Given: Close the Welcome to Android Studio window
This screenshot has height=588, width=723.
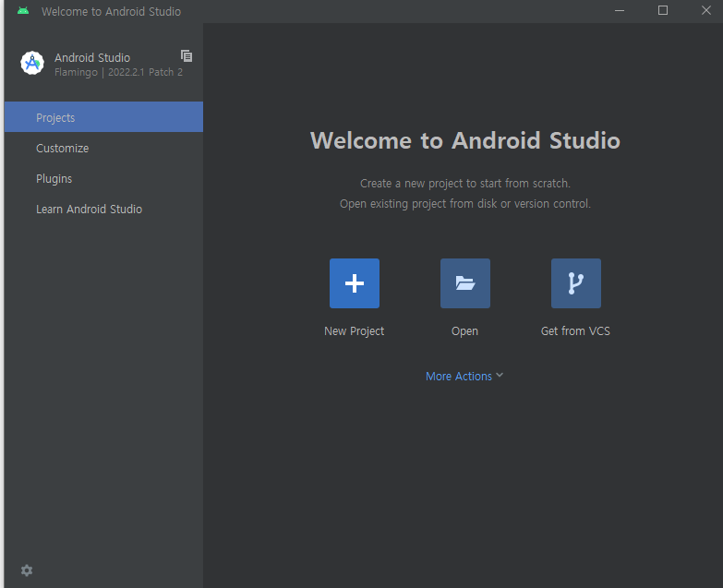Looking at the screenshot, I should [x=706, y=10].
